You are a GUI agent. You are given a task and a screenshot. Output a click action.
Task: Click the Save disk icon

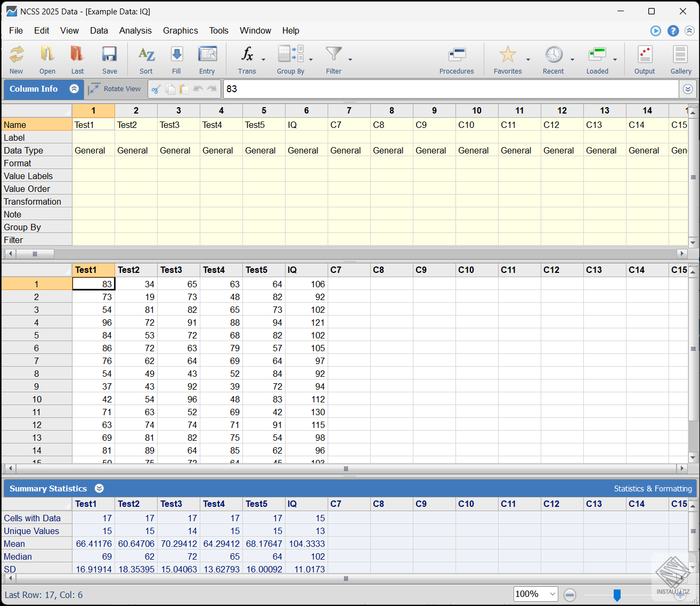pyautogui.click(x=109, y=59)
